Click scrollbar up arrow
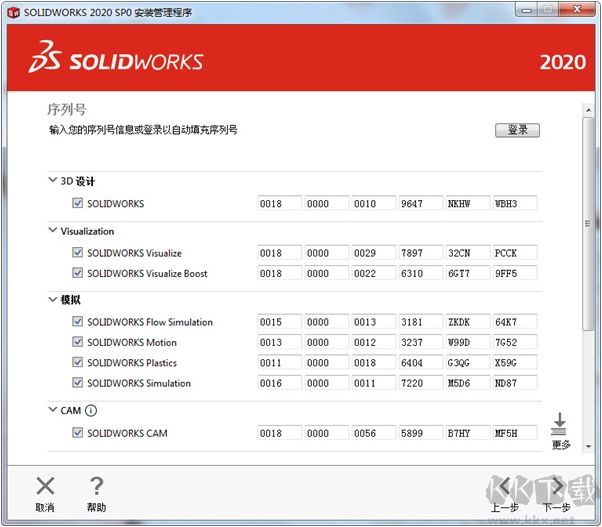Screen dimensions: 602x527 pos(588,111)
